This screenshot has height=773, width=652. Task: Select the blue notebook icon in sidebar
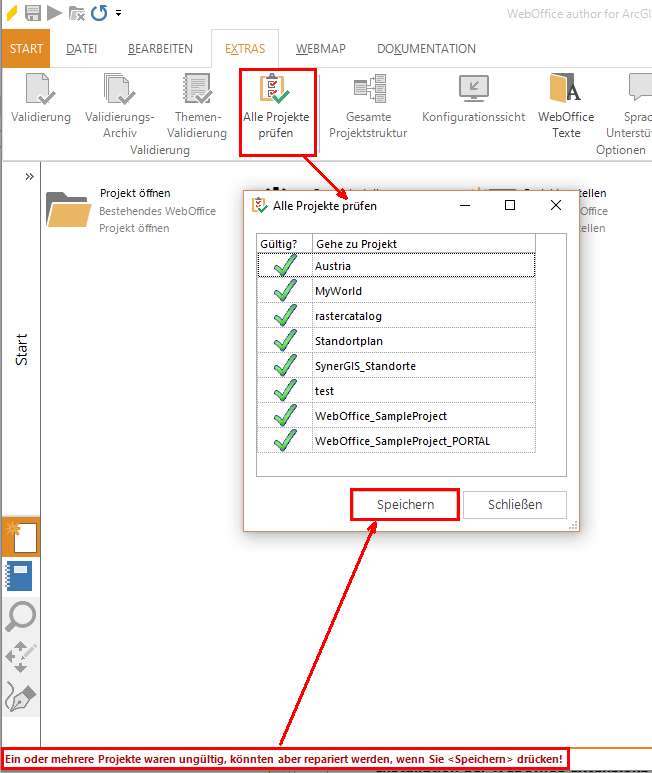(x=19, y=576)
